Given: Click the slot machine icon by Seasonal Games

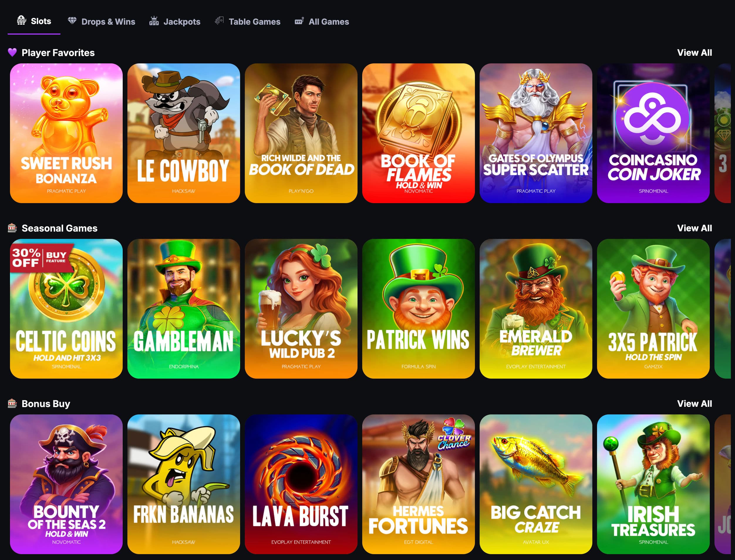Looking at the screenshot, I should 12,228.
